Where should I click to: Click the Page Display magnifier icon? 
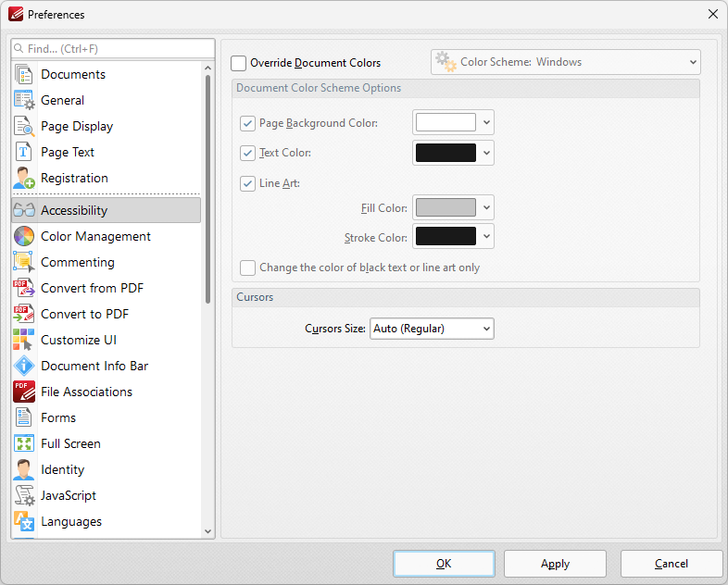(x=24, y=126)
